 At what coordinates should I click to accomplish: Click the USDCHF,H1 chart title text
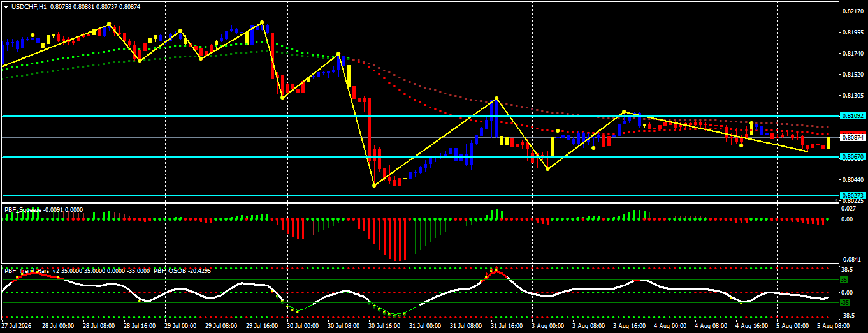pyautogui.click(x=29, y=6)
